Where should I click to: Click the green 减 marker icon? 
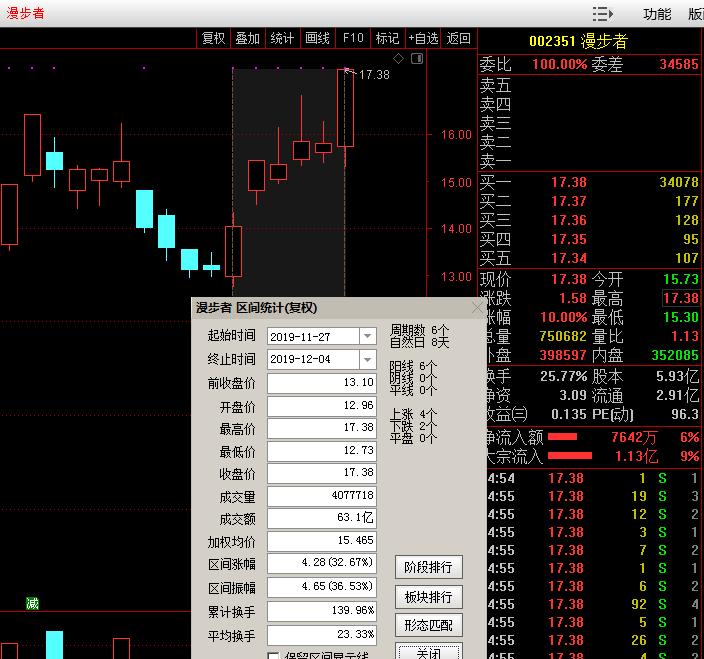click(x=33, y=603)
